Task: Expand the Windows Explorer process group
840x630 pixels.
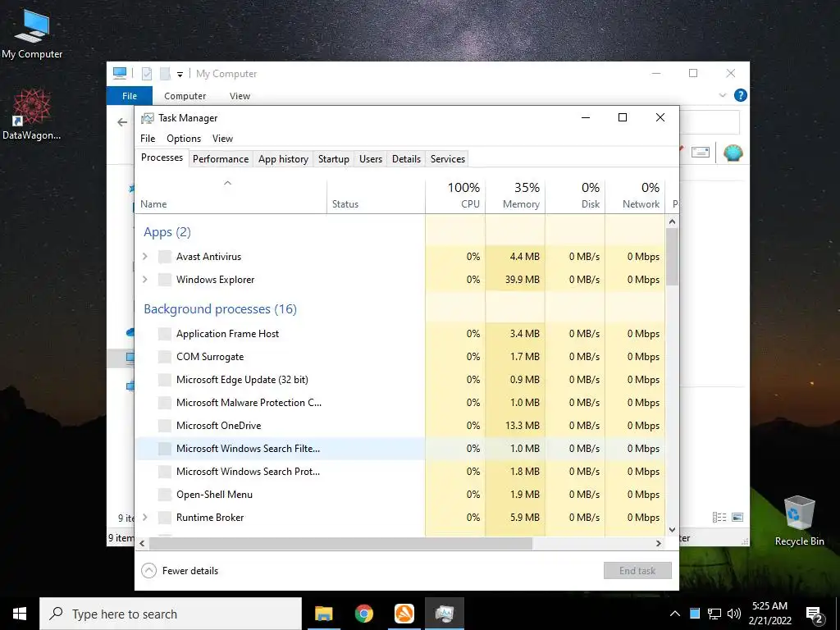Action: coord(144,280)
